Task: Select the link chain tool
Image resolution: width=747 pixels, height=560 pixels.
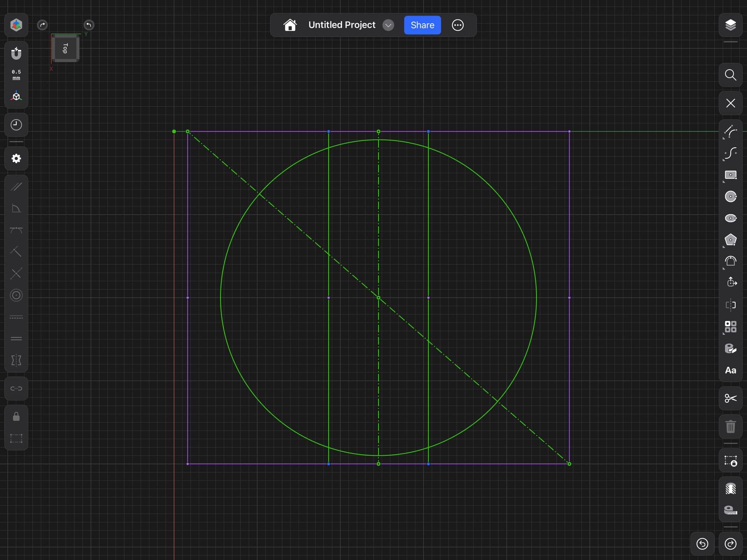Action: click(16, 388)
